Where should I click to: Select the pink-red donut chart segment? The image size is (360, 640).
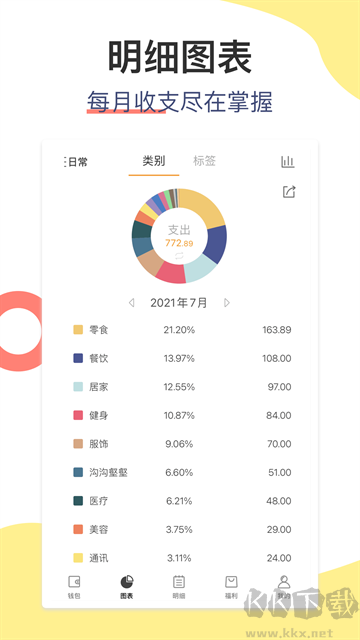click(x=171, y=273)
